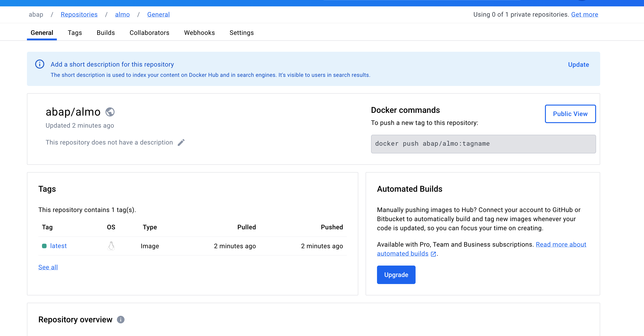
Task: Click the docker push command box
Action: (x=484, y=144)
